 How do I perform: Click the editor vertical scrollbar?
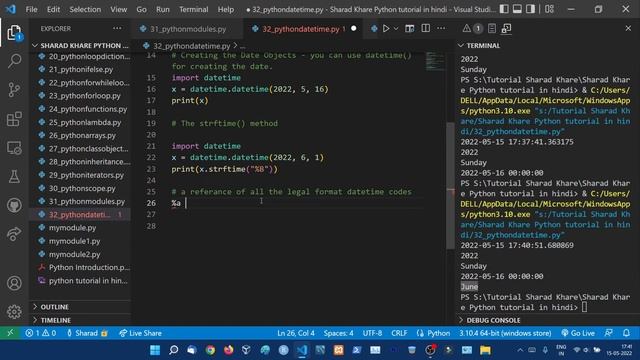(x=450, y=186)
